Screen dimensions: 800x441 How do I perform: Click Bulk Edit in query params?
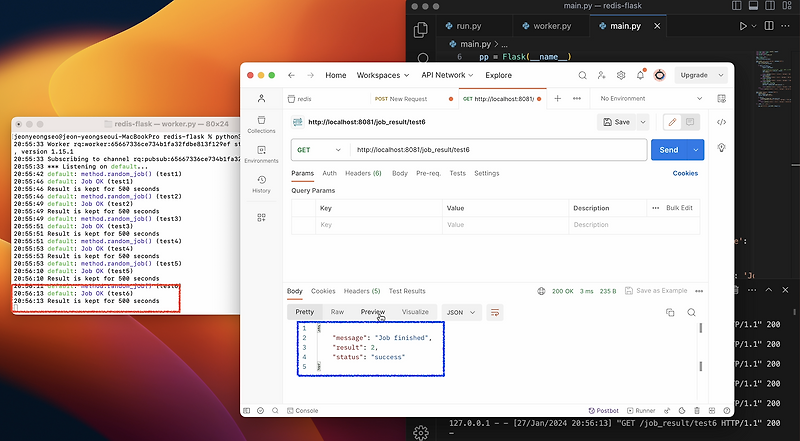[679, 208]
